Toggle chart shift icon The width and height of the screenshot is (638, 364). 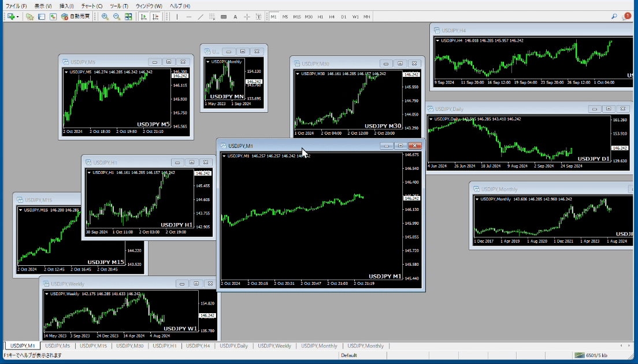pyautogui.click(x=155, y=17)
